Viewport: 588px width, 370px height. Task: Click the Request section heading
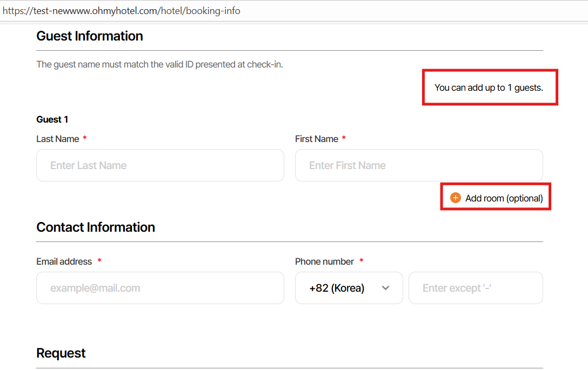click(x=61, y=353)
